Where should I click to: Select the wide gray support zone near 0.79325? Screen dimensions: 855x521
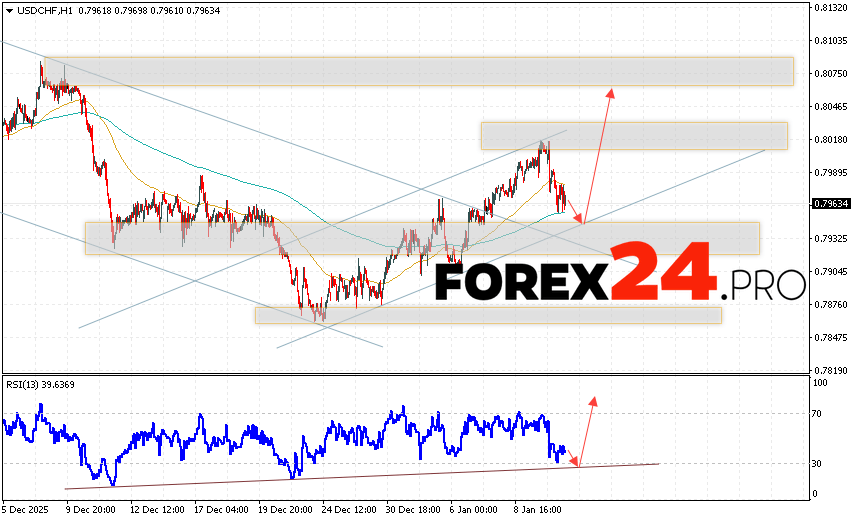(421, 238)
